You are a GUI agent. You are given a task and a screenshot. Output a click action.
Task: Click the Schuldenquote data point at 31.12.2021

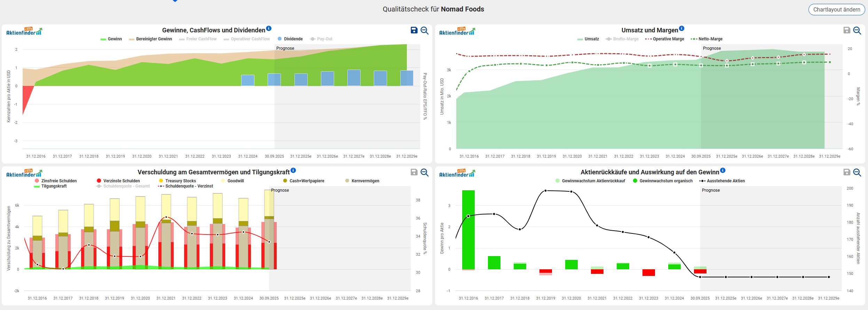pyautogui.click(x=166, y=217)
